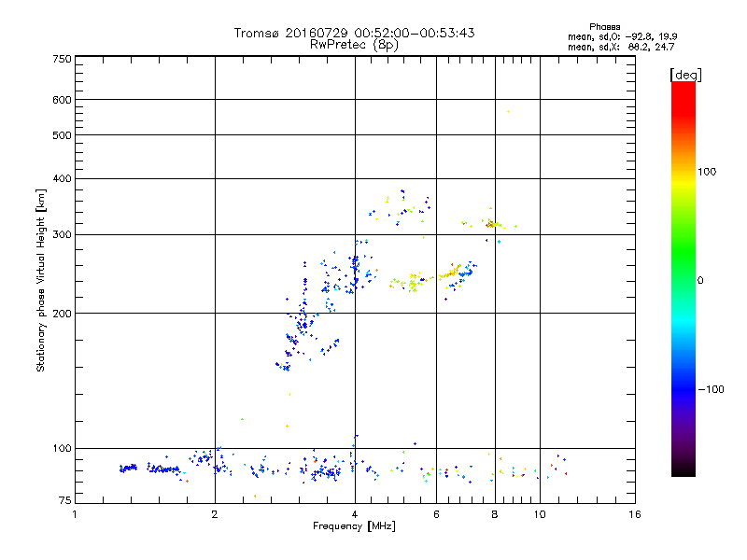
Task: Click the '[deg]' colorbar unit label
Action: [x=685, y=75]
